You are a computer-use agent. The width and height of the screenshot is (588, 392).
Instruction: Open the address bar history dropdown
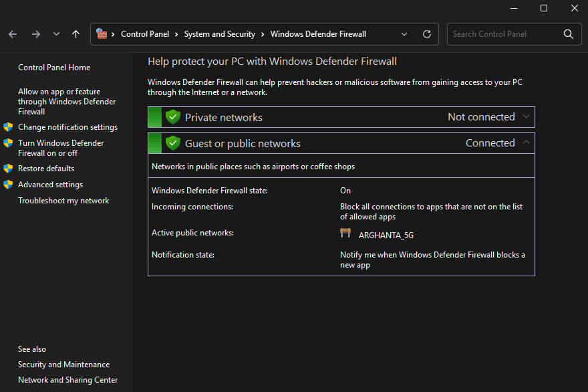(x=404, y=34)
